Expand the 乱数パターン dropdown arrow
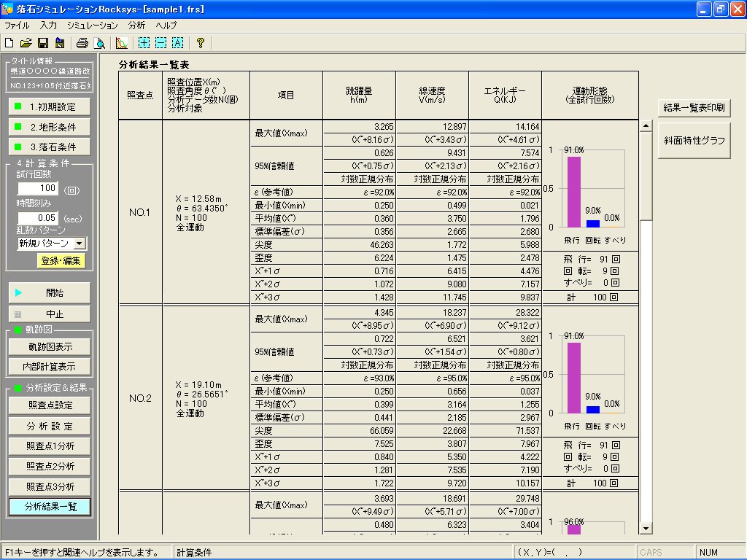 [80, 244]
